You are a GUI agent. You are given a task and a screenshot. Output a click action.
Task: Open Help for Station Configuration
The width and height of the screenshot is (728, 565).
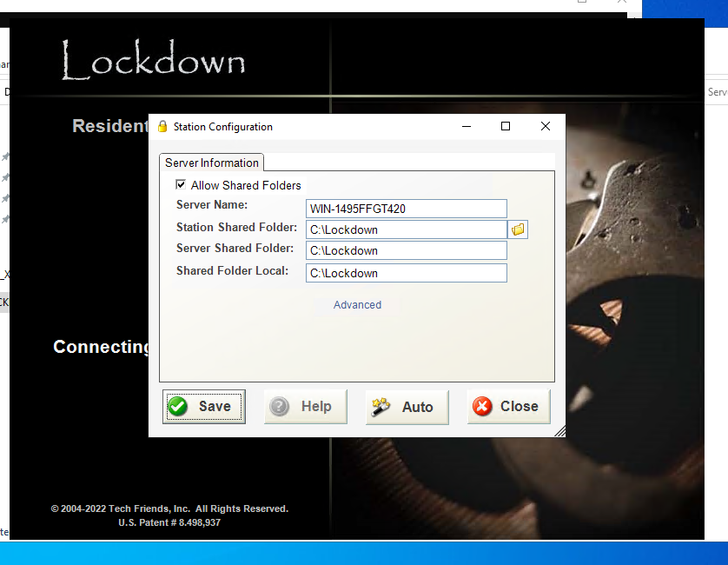point(306,407)
